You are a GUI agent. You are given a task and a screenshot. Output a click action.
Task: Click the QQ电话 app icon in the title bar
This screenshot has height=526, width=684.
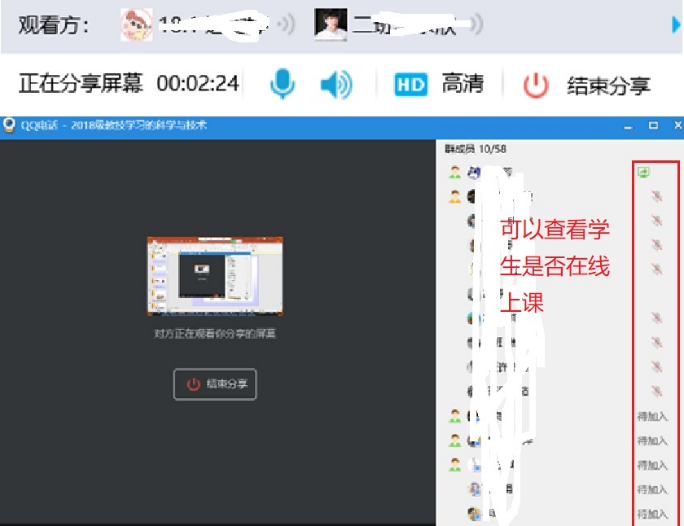(x=10, y=125)
